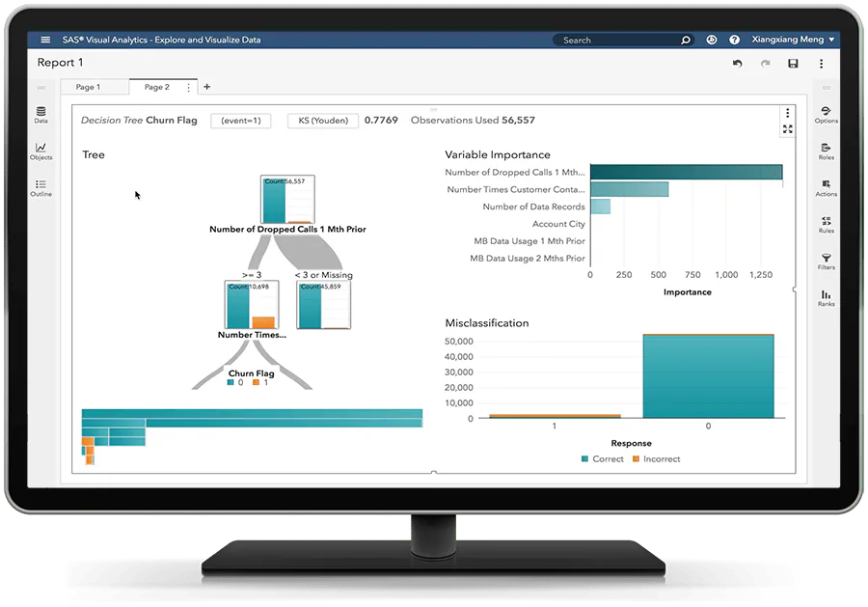868x607 pixels.
Task: Click the right pane collapse handle above Options
Action: tap(826, 88)
